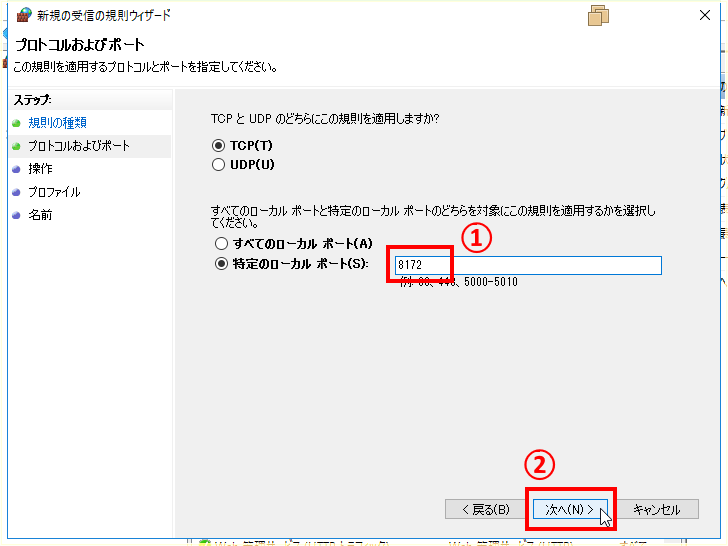The width and height of the screenshot is (728, 546).
Task: Click the green bullet beside プロトコルおよびポート
Action: [16, 146]
